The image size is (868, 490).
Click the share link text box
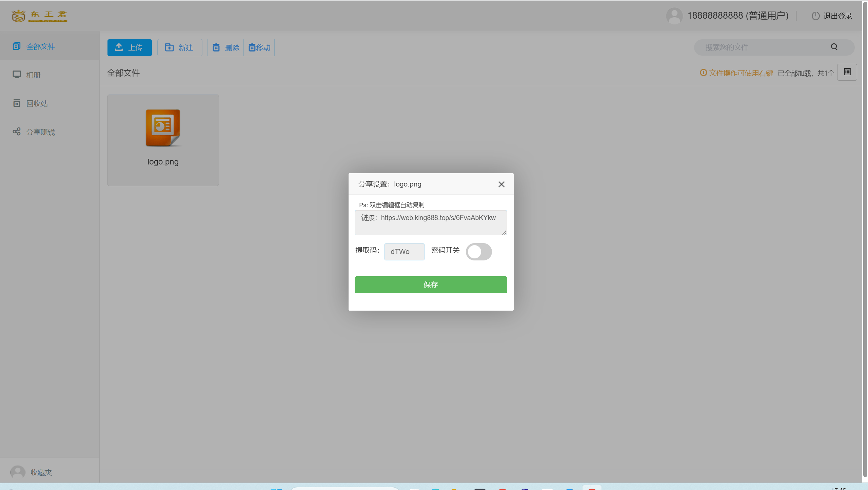coord(431,222)
